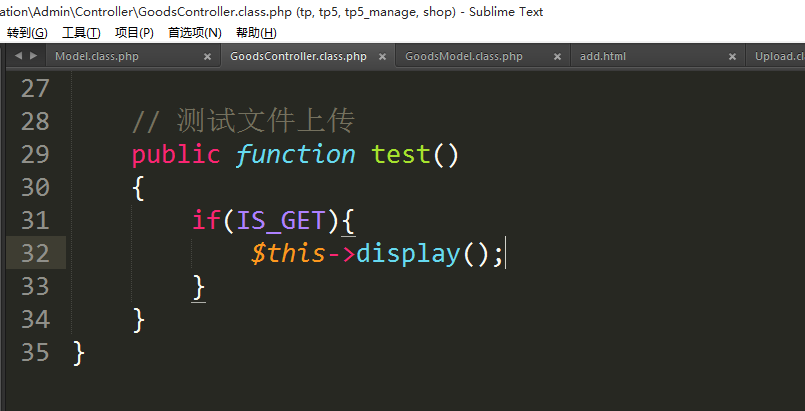Close the GoodsModel.class.php tab

[x=557, y=57]
